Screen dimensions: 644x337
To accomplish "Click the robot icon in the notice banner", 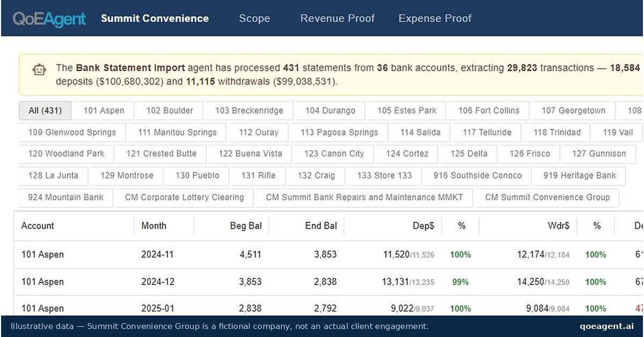I will [x=39, y=70].
